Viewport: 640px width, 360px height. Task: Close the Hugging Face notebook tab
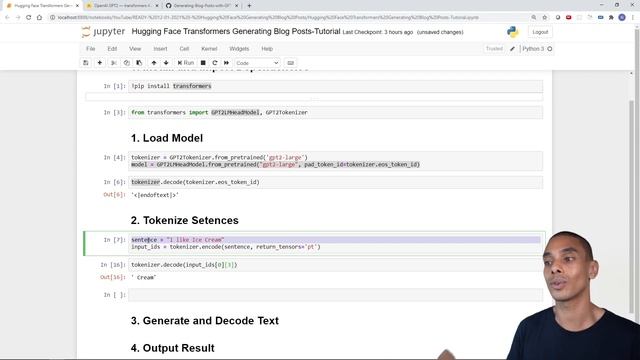(x=77, y=6)
